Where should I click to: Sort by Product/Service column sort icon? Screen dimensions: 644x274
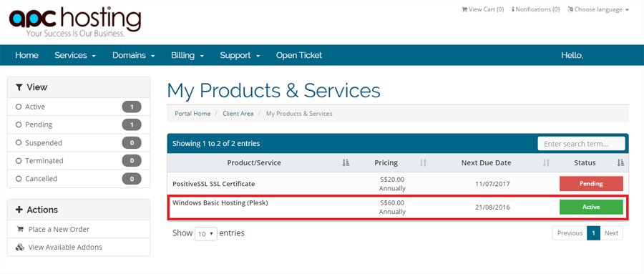tap(346, 163)
